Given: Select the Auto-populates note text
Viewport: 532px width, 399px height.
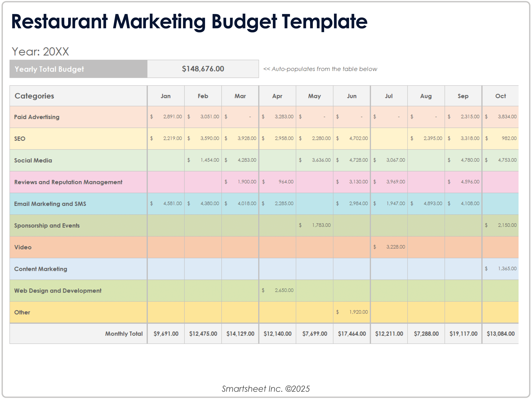Looking at the screenshot, I should (320, 69).
